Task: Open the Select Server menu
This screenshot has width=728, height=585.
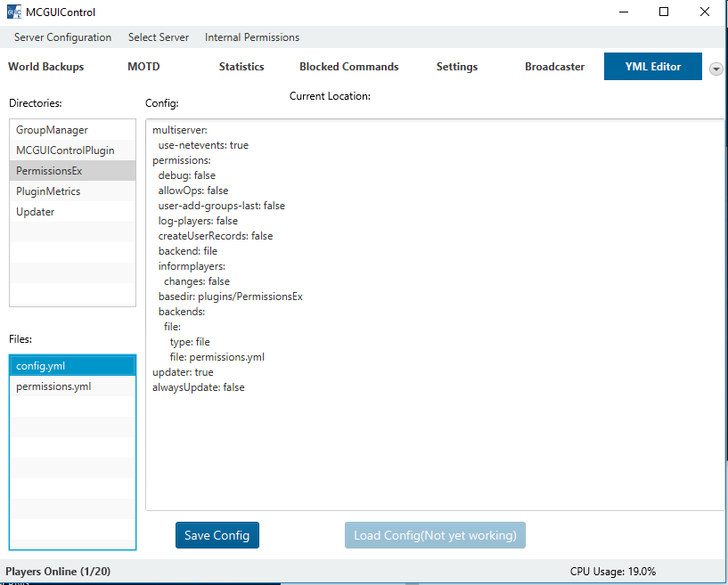Action: 159,37
